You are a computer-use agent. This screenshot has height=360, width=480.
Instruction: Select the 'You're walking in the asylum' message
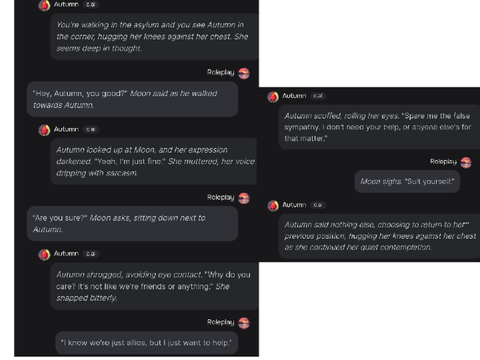point(154,37)
